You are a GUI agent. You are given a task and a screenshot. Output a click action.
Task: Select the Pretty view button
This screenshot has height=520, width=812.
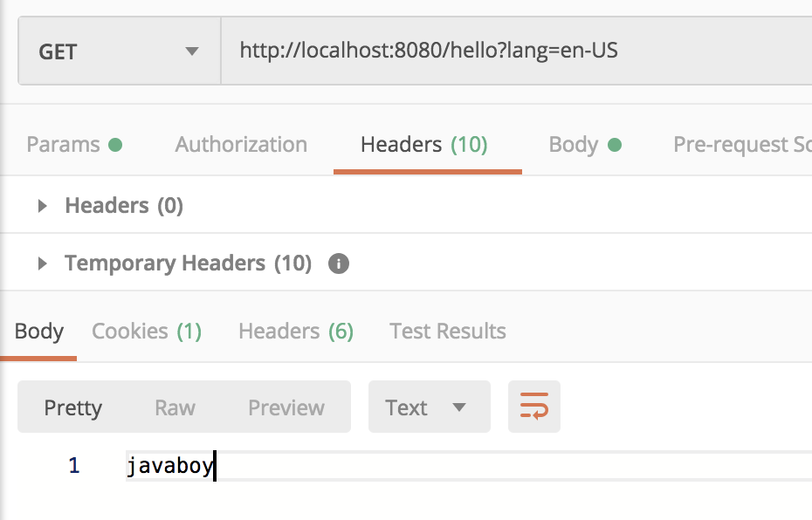tap(73, 407)
